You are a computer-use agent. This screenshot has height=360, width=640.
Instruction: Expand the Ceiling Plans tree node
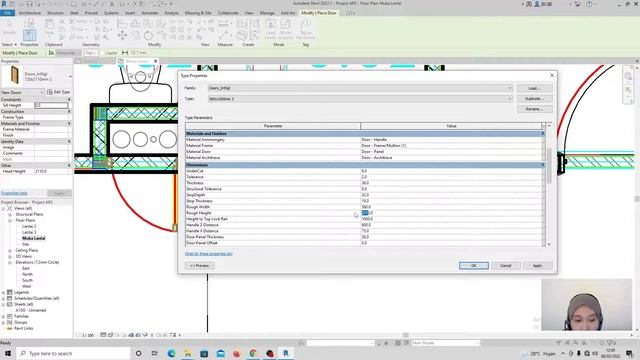[x=10, y=250]
